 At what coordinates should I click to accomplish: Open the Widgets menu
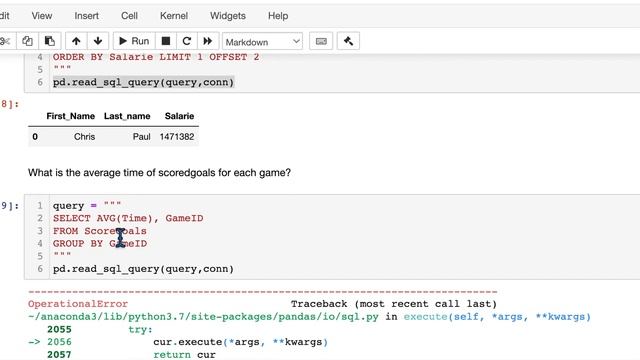pos(228,16)
